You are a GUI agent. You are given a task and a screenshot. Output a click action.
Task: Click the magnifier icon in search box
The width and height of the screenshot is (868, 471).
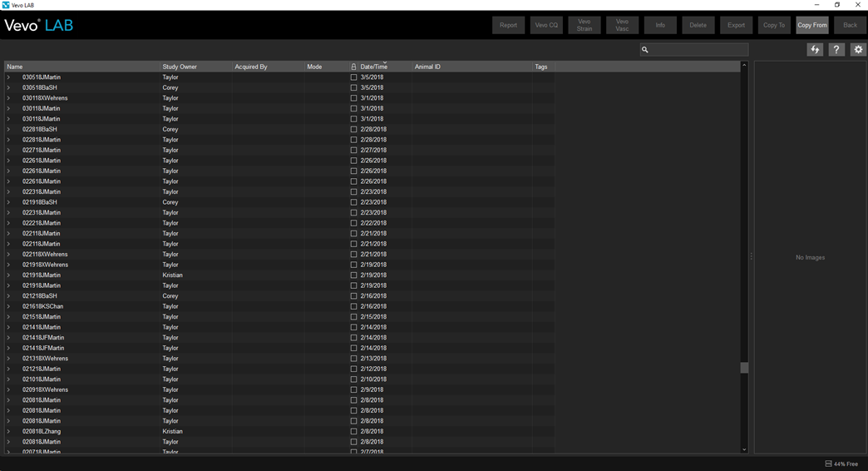coord(645,50)
